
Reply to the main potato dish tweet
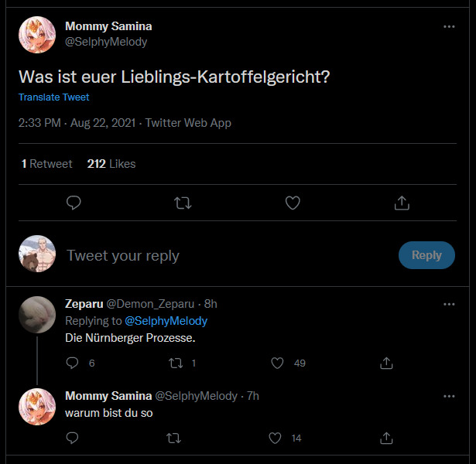click(x=74, y=203)
